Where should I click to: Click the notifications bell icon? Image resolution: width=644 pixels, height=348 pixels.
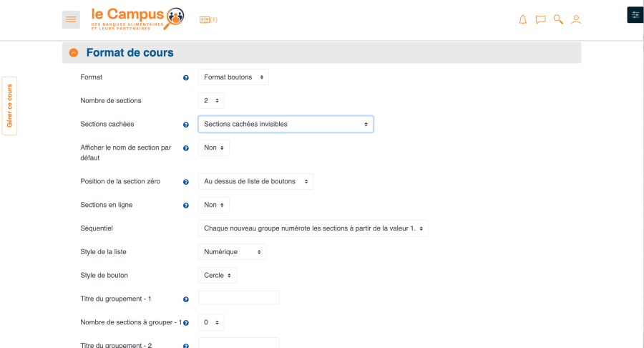click(x=522, y=19)
